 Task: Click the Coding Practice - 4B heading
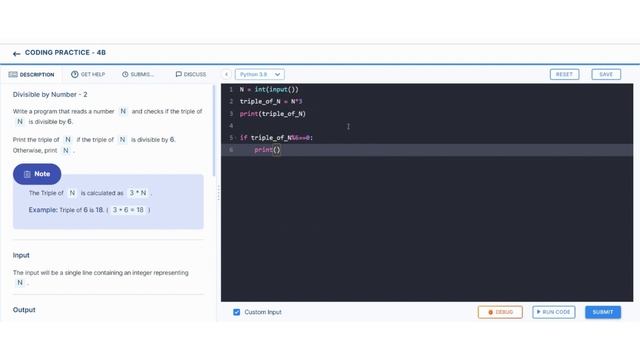tap(65, 53)
